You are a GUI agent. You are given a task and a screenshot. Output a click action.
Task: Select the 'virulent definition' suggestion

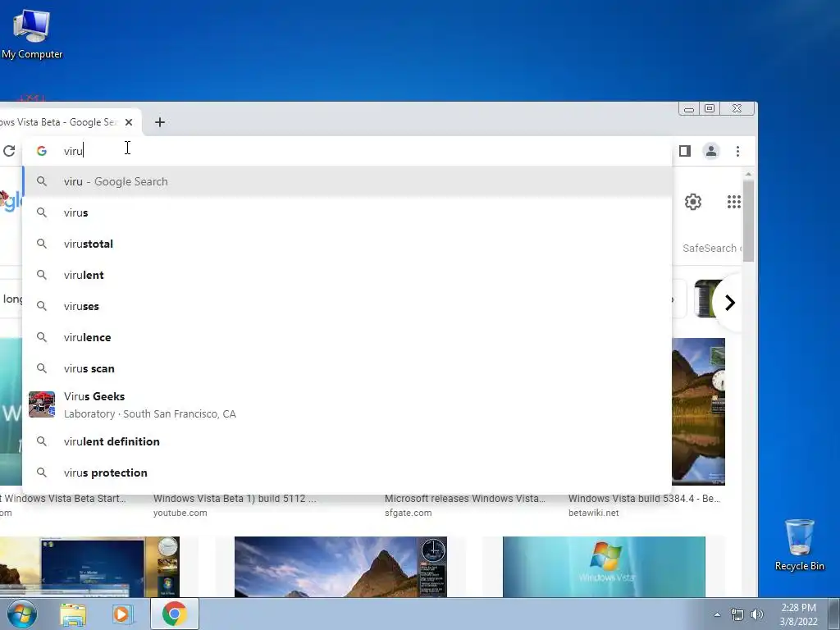(x=347, y=441)
